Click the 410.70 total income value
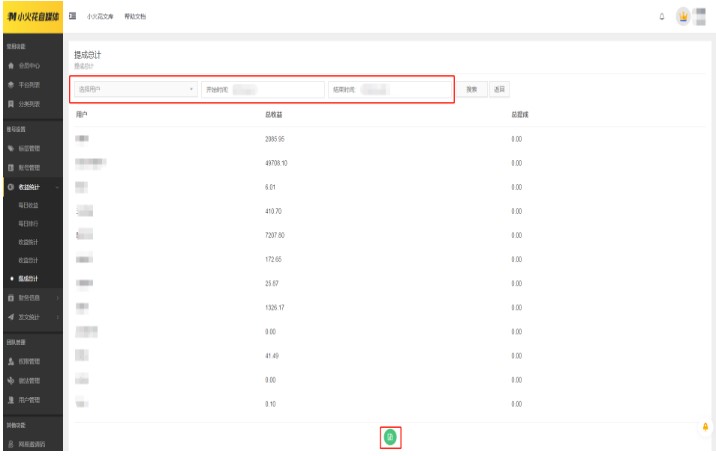The image size is (716, 456). [273, 211]
